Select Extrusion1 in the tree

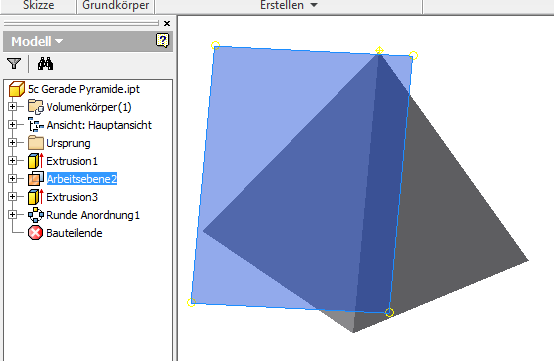pyautogui.click(x=72, y=161)
